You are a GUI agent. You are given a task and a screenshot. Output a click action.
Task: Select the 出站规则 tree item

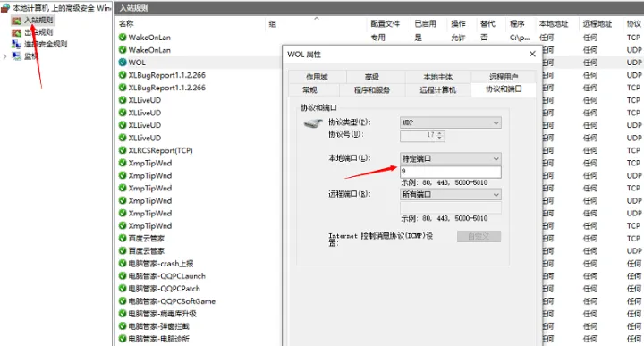[38, 32]
